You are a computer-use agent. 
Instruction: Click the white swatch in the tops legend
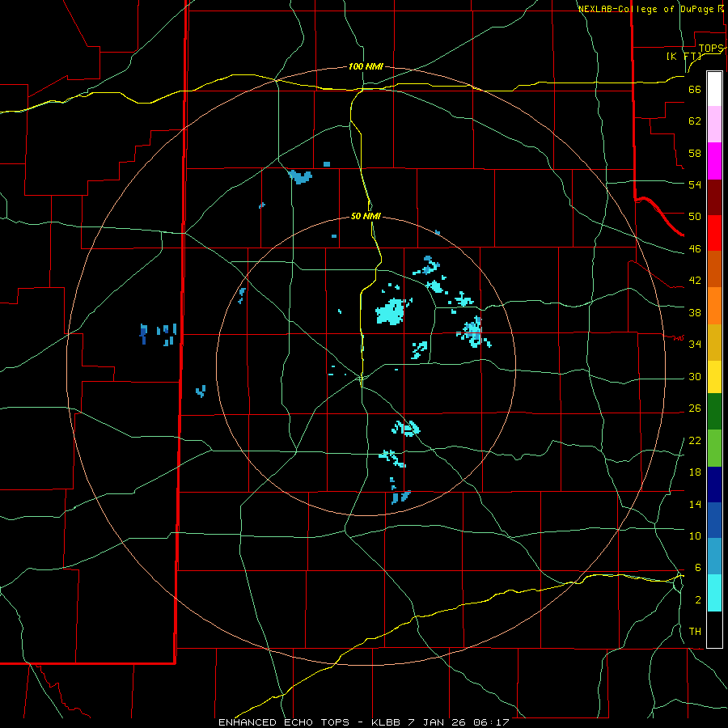tap(714, 89)
